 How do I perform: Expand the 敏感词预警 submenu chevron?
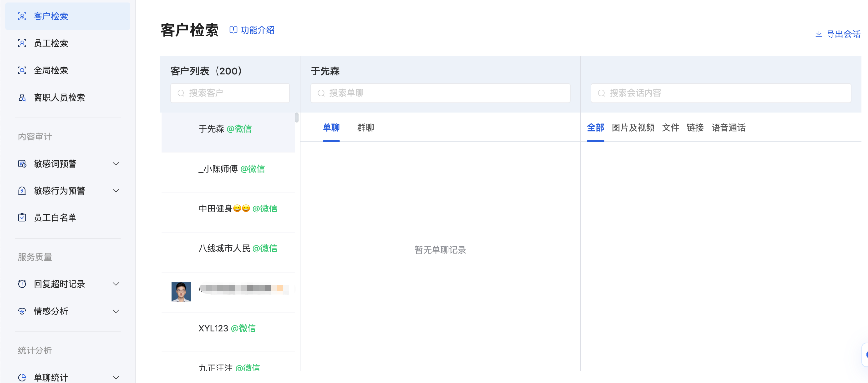click(116, 164)
